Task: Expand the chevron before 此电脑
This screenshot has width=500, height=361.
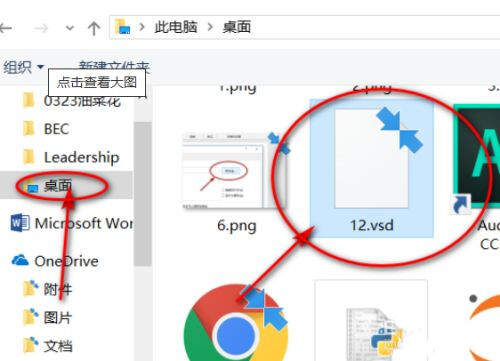Action: (142, 27)
